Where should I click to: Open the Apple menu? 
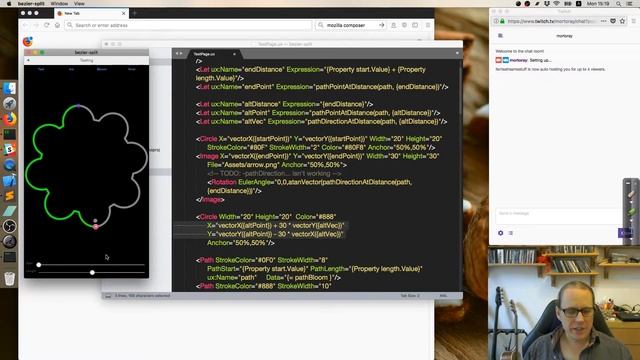click(x=9, y=3)
